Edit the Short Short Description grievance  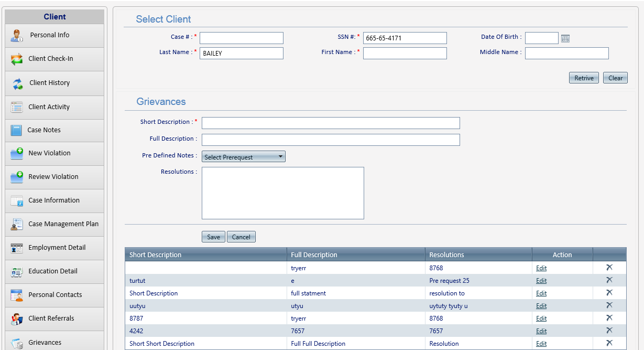tap(541, 344)
